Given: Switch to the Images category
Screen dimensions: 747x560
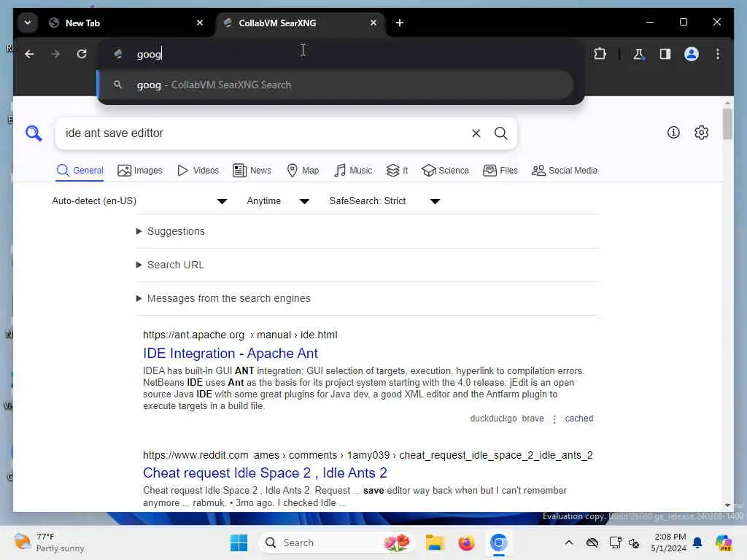Looking at the screenshot, I should (x=139, y=171).
